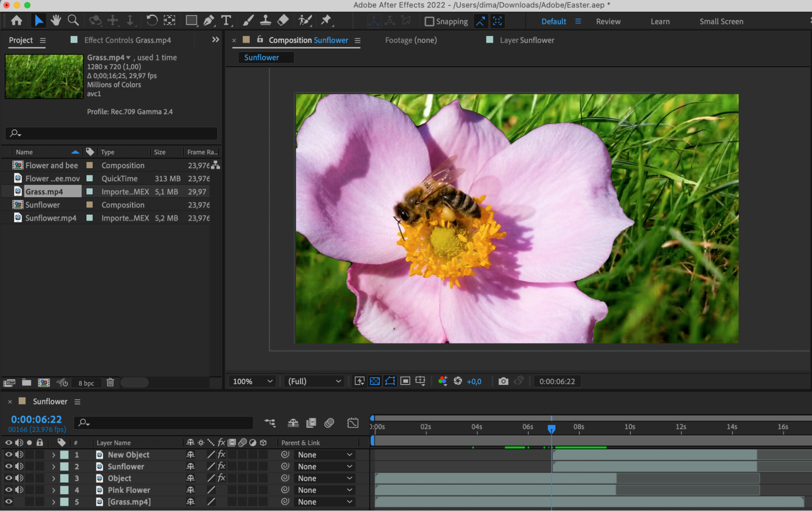This screenshot has height=511, width=812.
Task: Show hidden panels via double chevron
Action: 215,40
